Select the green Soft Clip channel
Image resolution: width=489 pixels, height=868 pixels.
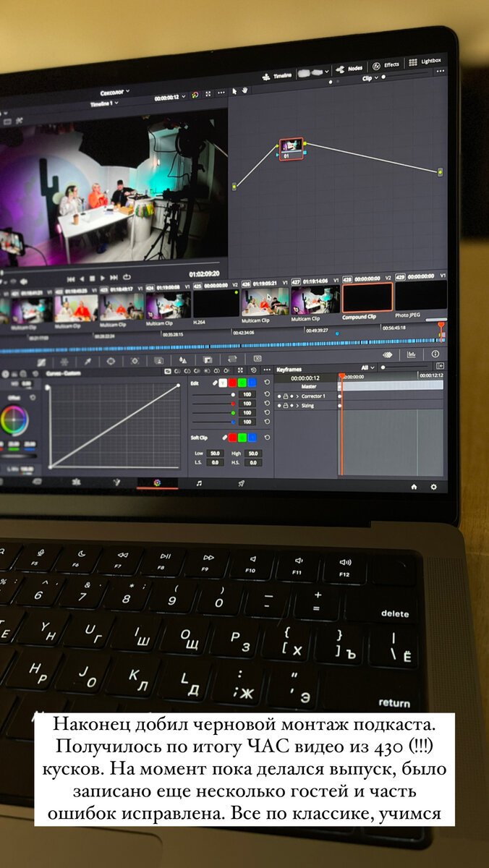pyautogui.click(x=243, y=438)
